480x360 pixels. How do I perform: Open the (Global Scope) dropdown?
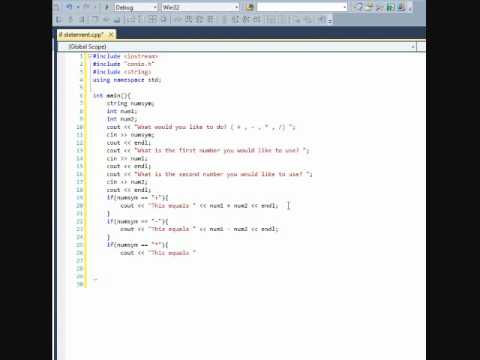(x=237, y=47)
